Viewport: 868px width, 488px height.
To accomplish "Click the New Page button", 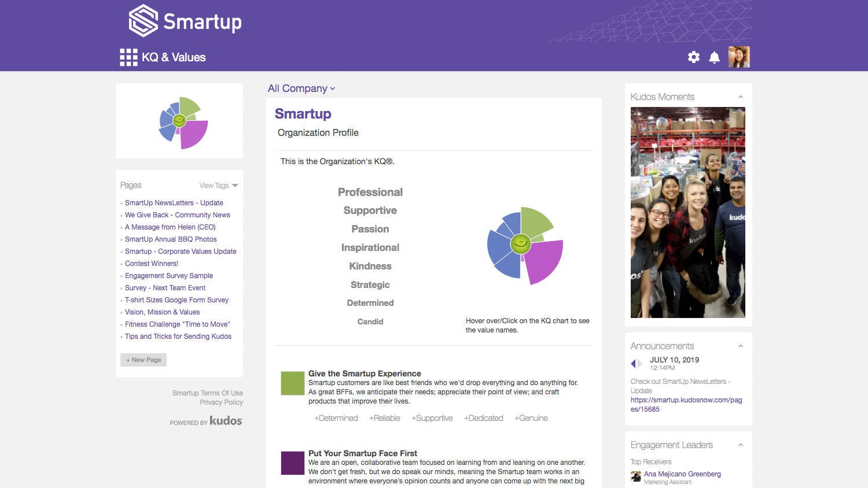I will click(144, 360).
